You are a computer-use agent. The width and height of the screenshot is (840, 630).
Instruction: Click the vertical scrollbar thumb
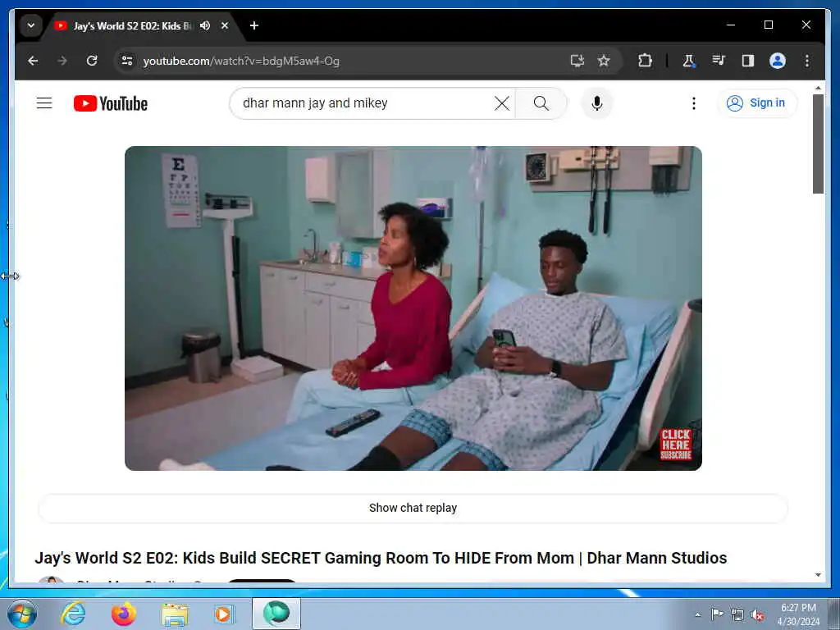point(818,144)
